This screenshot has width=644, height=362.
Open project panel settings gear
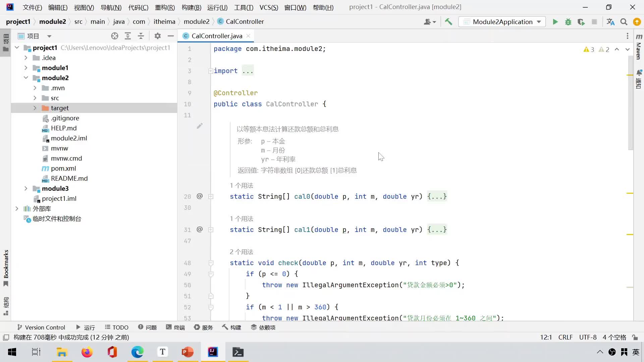[x=158, y=36]
